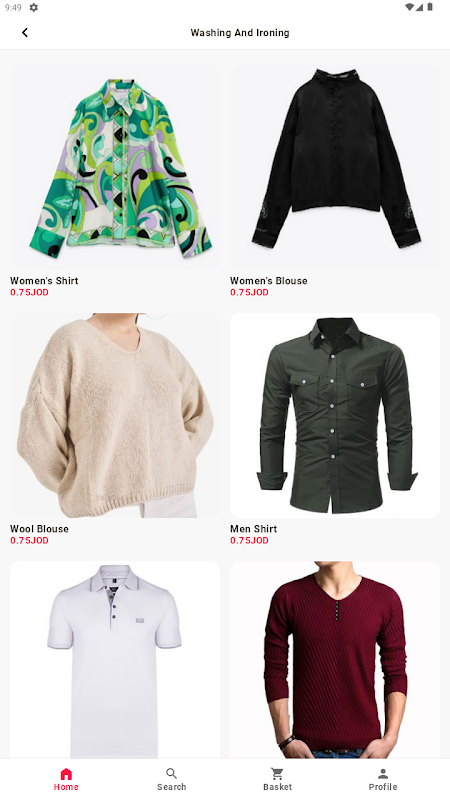Select the dark green Men Shirt image
This screenshot has height=800, width=450.
(x=335, y=415)
